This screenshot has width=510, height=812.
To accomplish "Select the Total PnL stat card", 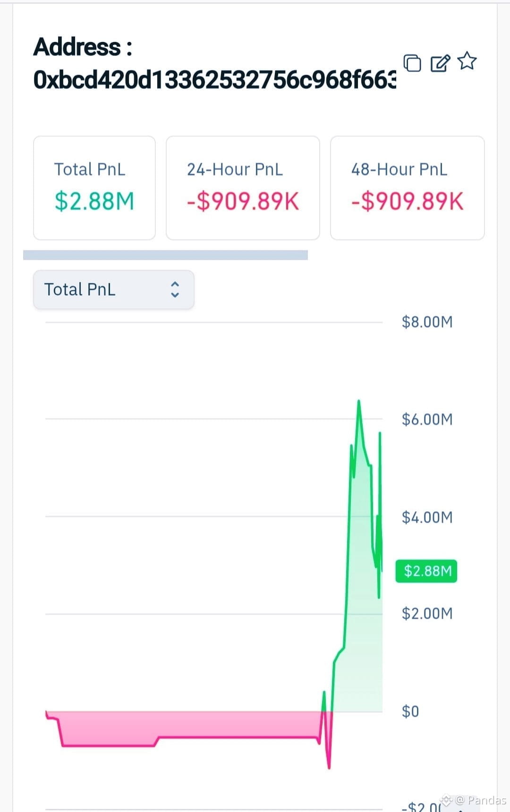I will [94, 188].
